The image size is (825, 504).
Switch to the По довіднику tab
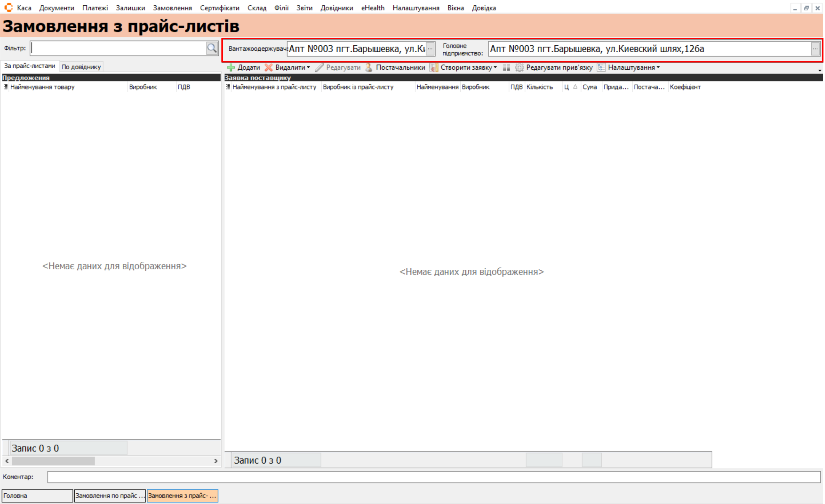(x=81, y=67)
